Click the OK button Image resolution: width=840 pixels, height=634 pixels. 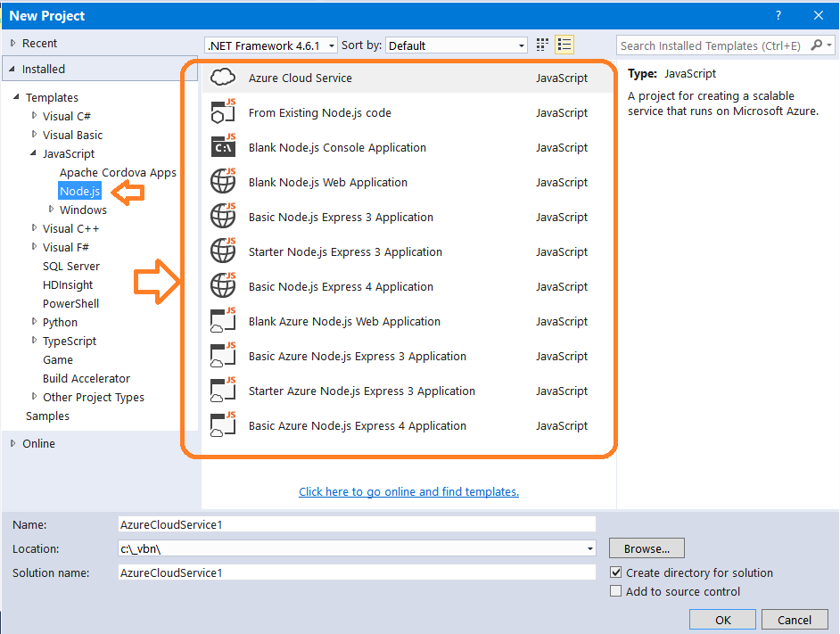pyautogui.click(x=722, y=620)
